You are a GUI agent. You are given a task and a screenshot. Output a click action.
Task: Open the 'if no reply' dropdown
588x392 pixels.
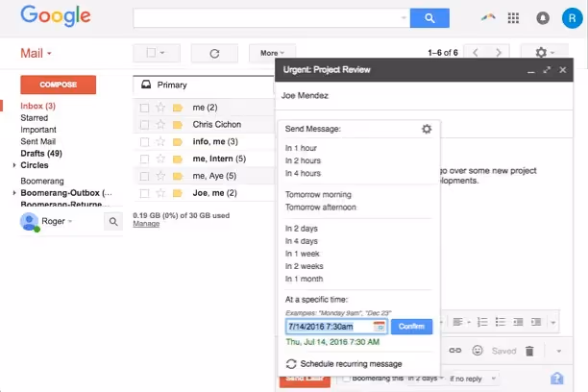[473, 379]
